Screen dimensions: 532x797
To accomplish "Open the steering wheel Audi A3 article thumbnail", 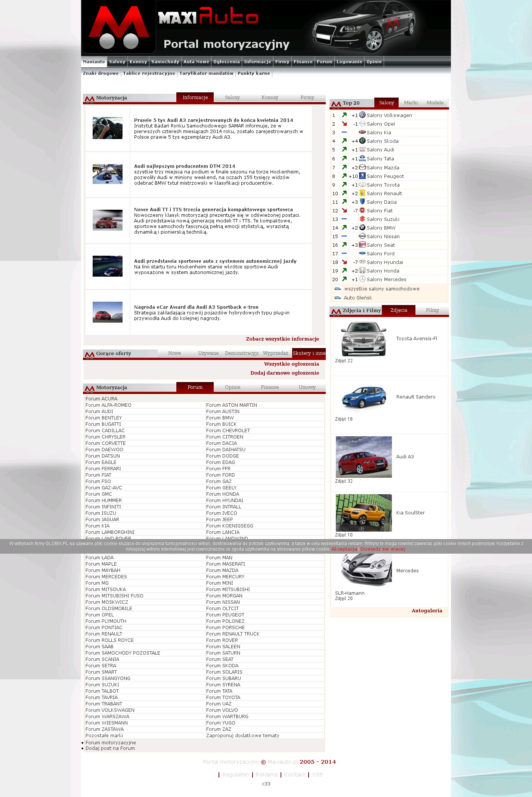I will tap(108, 128).
